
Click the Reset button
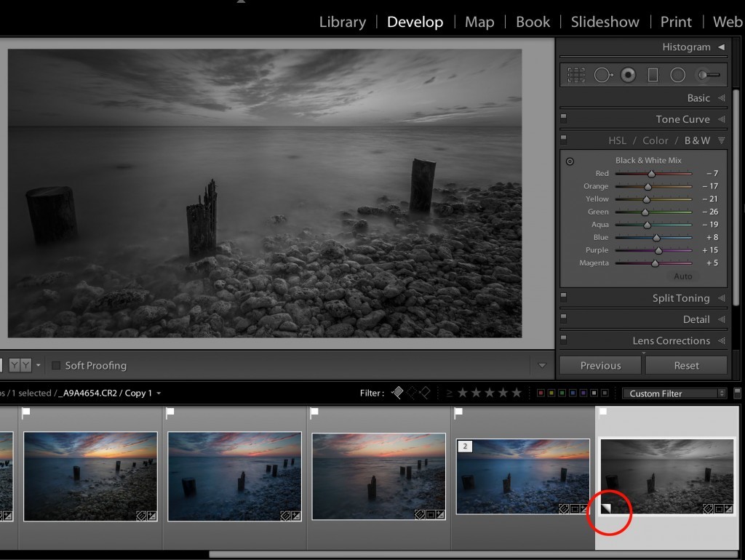686,365
